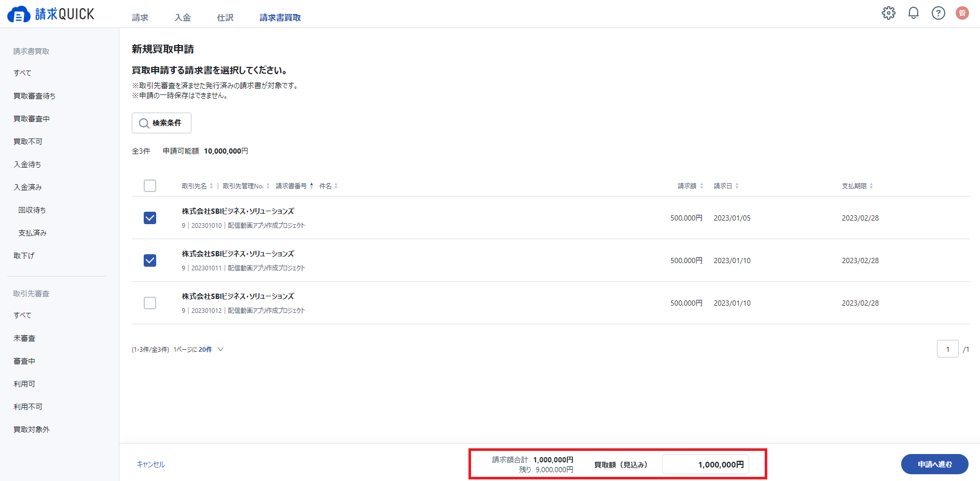Sort table by 請求日 arrows

point(737,186)
